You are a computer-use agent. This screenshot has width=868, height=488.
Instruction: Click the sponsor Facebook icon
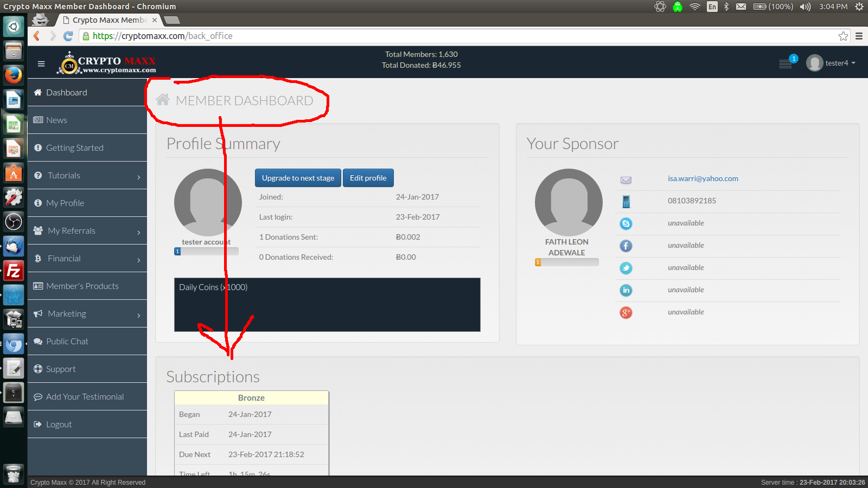pyautogui.click(x=626, y=246)
